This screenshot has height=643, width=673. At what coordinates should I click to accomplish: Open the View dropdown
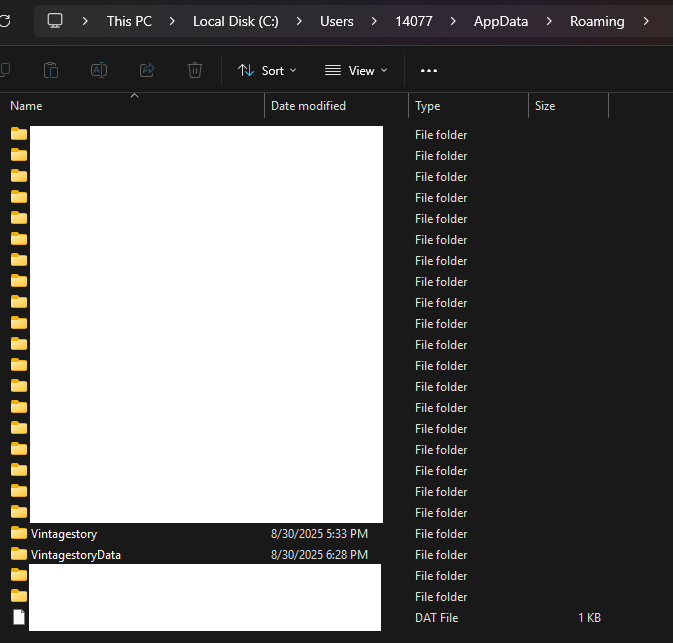coord(355,70)
